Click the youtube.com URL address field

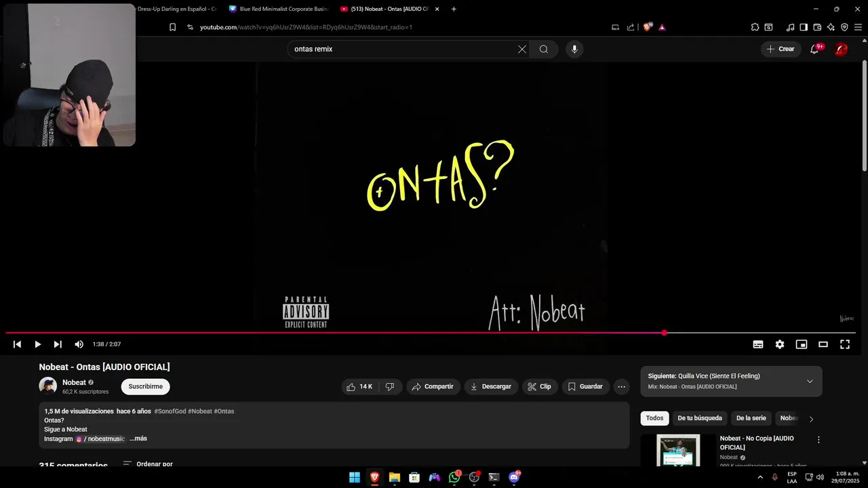pyautogui.click(x=306, y=27)
